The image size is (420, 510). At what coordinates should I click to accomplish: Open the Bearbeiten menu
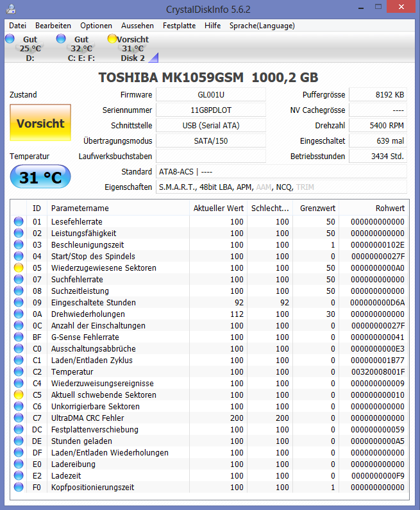point(53,26)
